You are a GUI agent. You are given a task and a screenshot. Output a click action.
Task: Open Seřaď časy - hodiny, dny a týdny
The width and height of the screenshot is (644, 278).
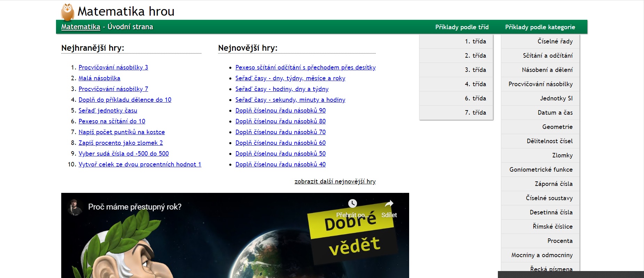click(x=282, y=89)
